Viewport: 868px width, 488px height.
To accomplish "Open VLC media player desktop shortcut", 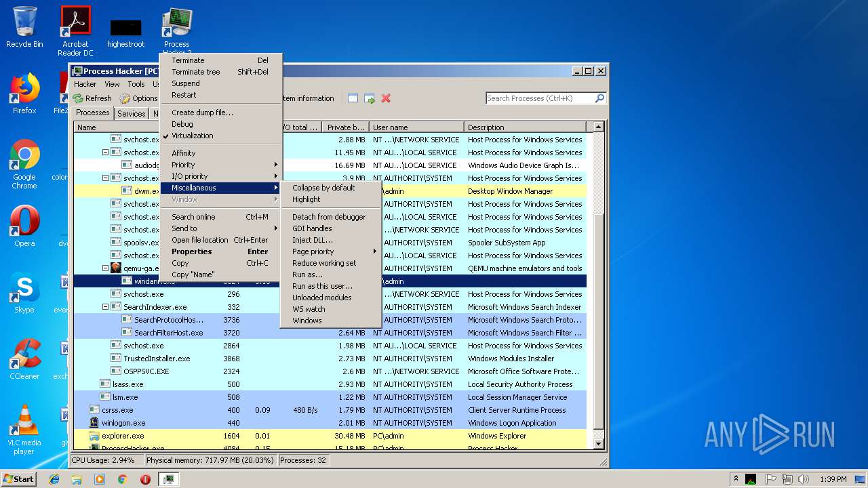I will [x=24, y=430].
